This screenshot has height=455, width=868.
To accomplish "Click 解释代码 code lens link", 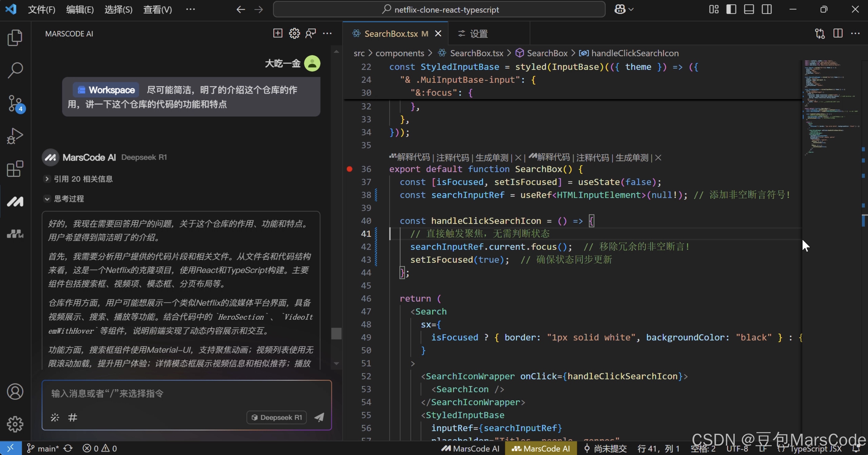I will pos(413,157).
